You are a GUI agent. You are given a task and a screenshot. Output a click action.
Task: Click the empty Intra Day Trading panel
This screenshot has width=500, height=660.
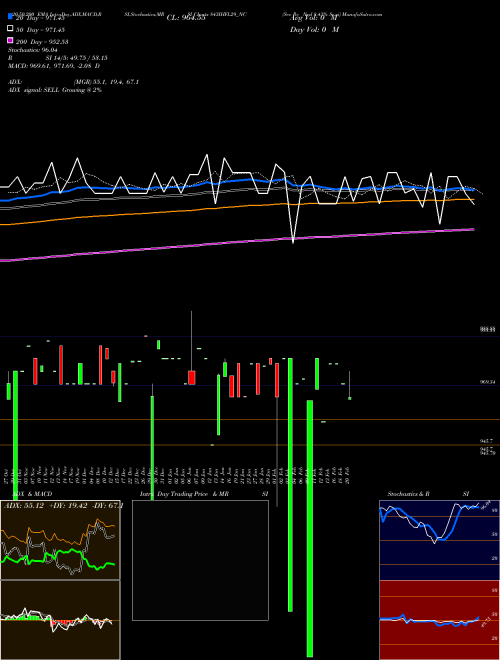click(x=200, y=560)
